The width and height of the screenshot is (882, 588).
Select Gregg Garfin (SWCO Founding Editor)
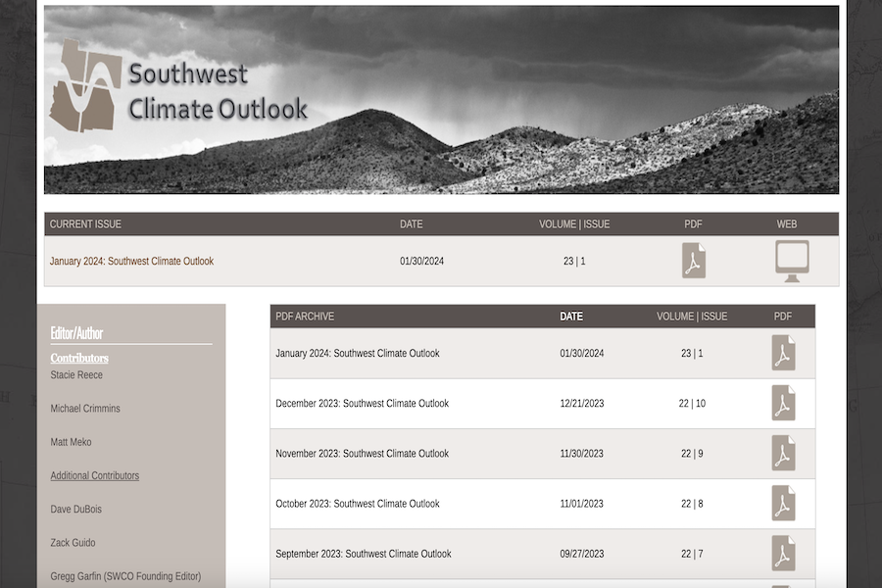(125, 576)
